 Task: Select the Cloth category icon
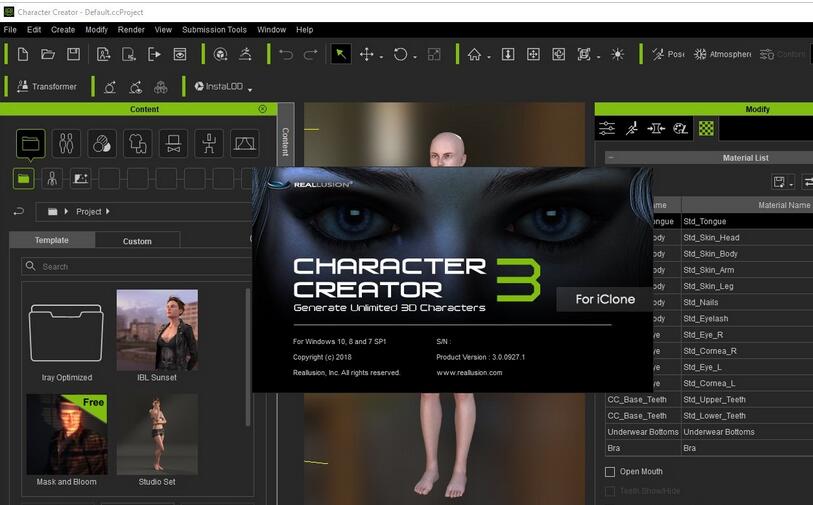pos(137,143)
